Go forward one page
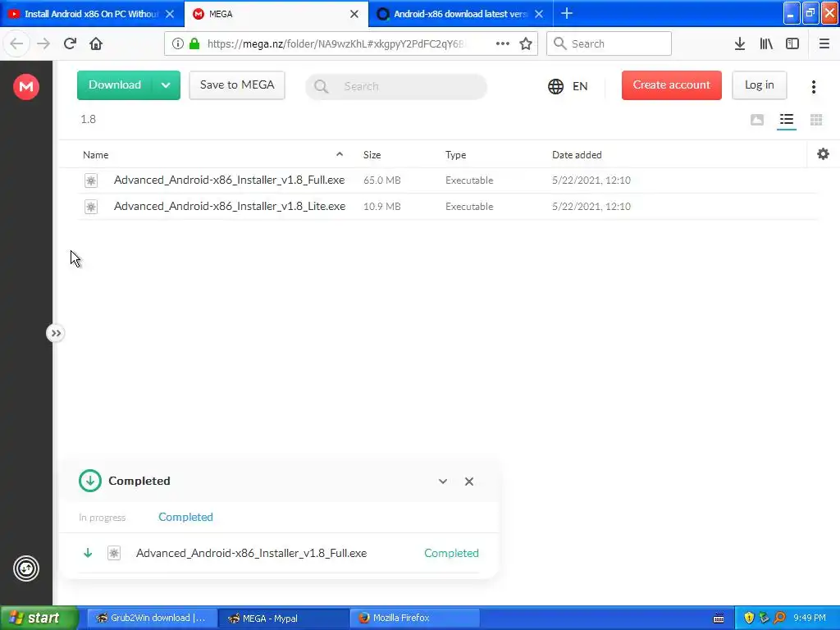The height and width of the screenshot is (630, 840). [x=43, y=43]
